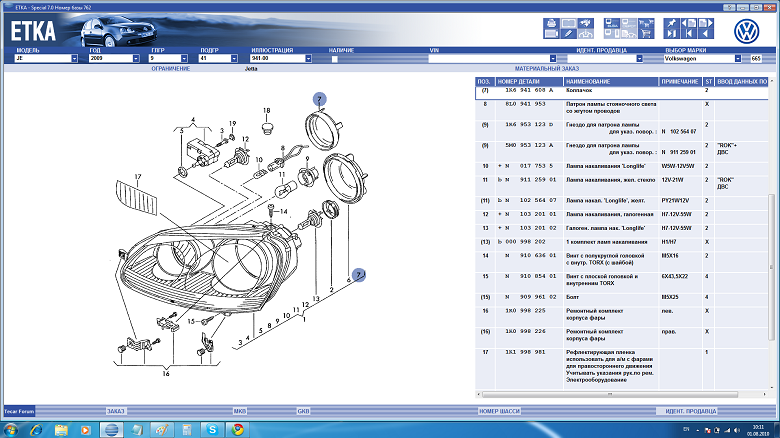The image size is (780, 438).
Task: Click the Windows Start orb
Action: click(10, 430)
